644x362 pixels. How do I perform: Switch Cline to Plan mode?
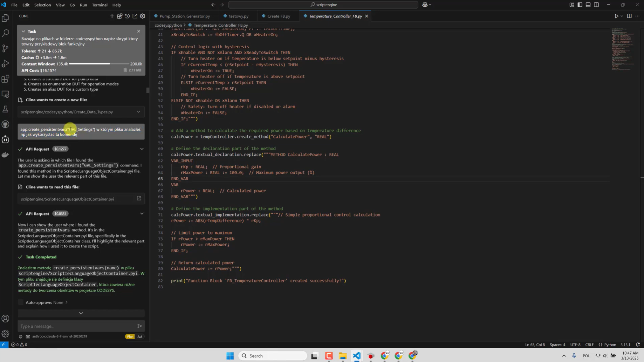[x=130, y=336]
